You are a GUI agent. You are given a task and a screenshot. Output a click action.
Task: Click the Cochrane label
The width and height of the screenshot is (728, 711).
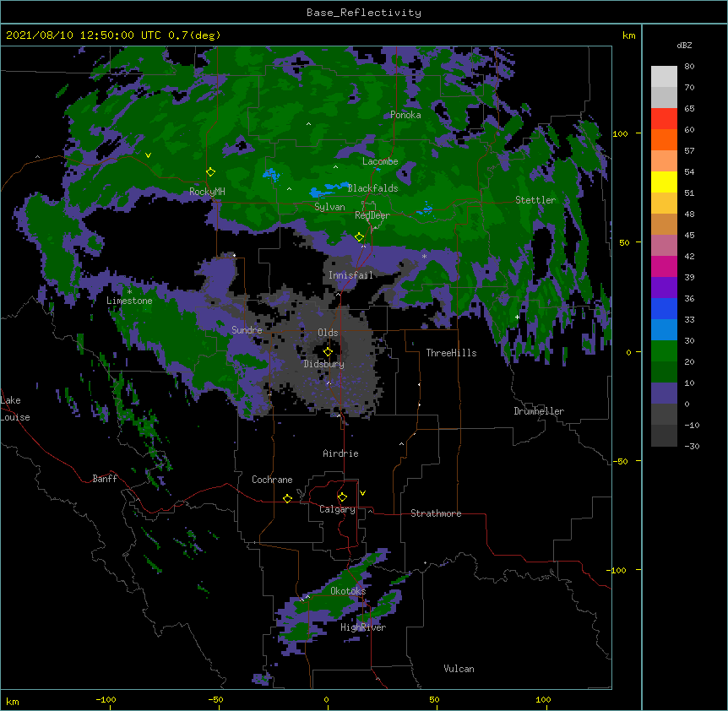(x=272, y=480)
